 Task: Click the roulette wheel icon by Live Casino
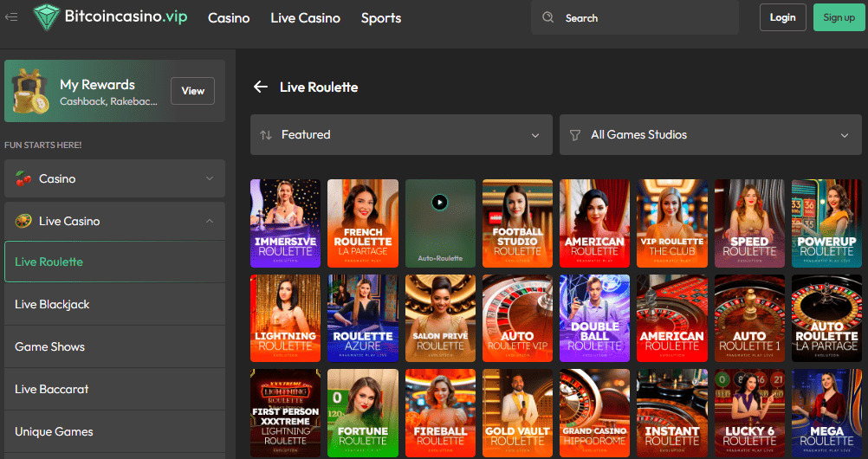pos(23,222)
